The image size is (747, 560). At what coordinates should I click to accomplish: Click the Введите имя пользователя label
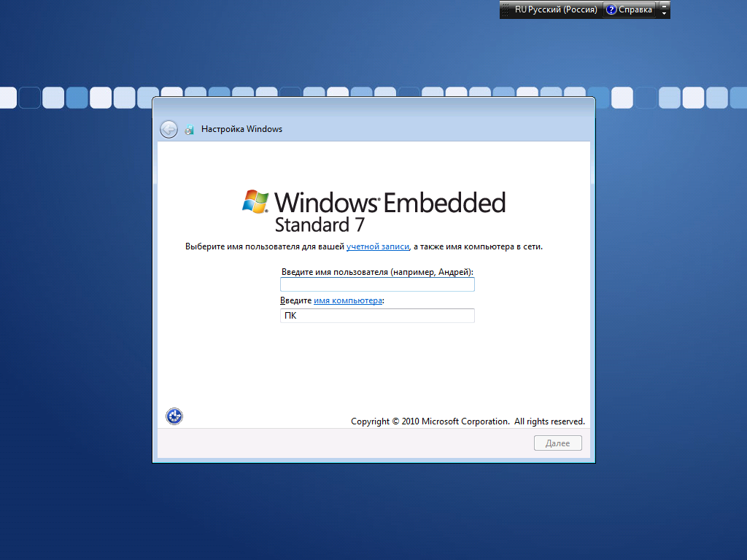click(x=377, y=272)
